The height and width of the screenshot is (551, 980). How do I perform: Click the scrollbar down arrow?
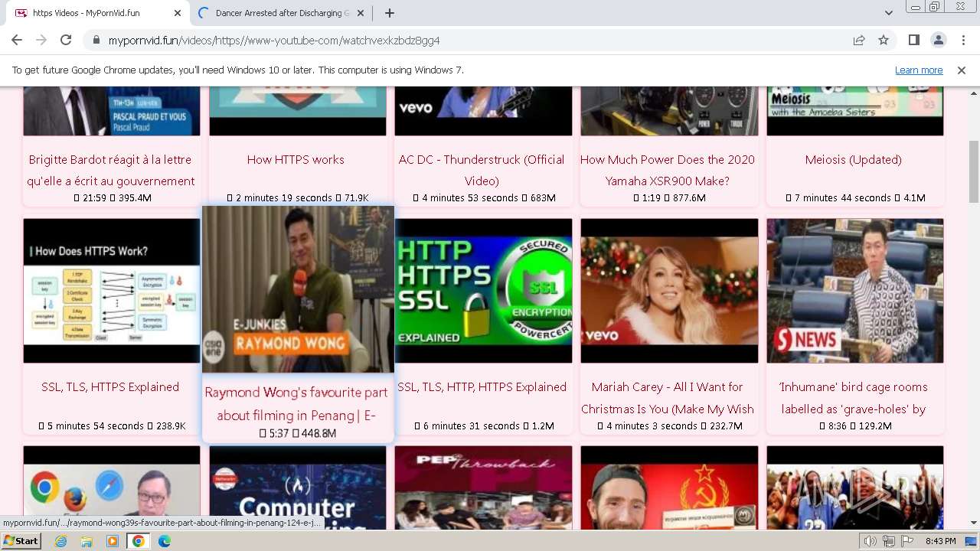(974, 523)
